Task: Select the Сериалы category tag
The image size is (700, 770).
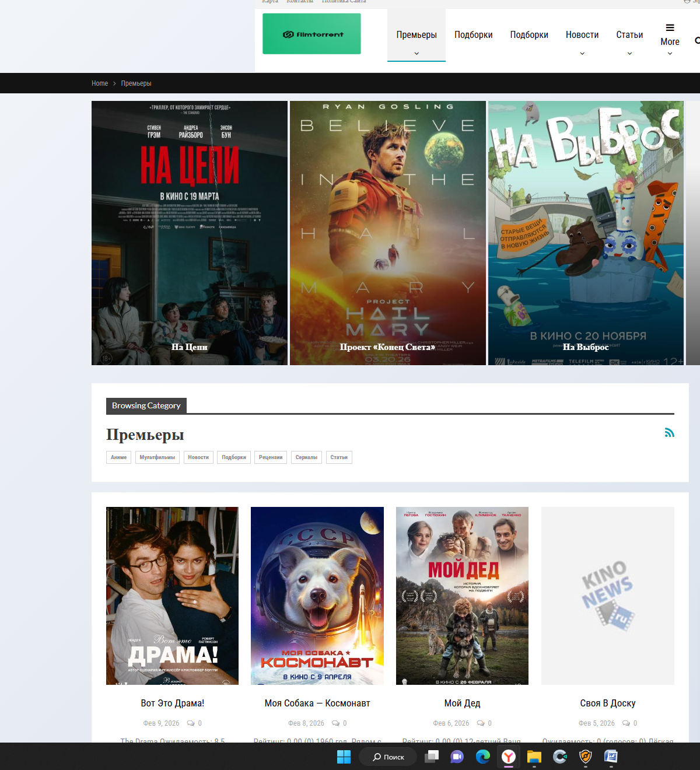Action: point(306,457)
